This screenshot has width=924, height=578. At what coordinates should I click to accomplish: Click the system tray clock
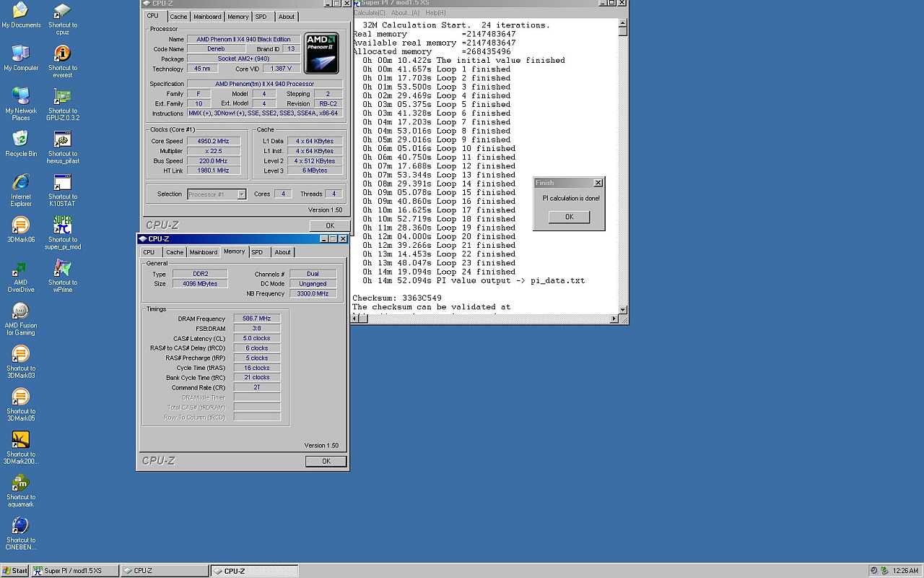tap(905, 571)
